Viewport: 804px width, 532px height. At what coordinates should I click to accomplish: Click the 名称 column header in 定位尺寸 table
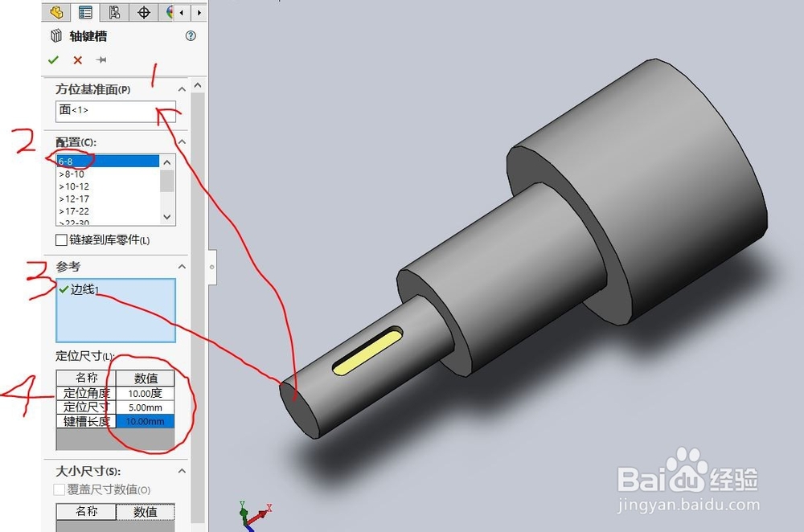(86, 379)
